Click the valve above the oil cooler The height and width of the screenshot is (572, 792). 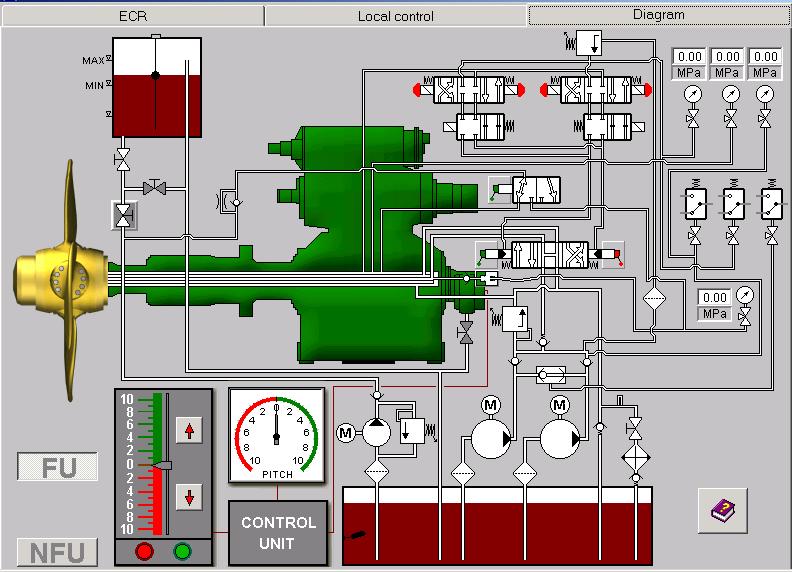[x=634, y=429]
